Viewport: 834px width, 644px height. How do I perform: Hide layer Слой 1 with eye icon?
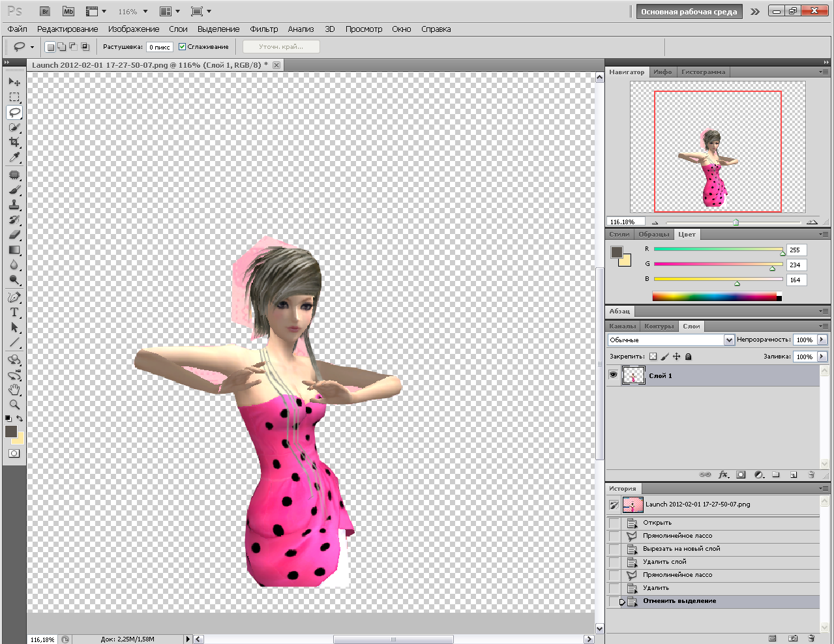pyautogui.click(x=613, y=375)
